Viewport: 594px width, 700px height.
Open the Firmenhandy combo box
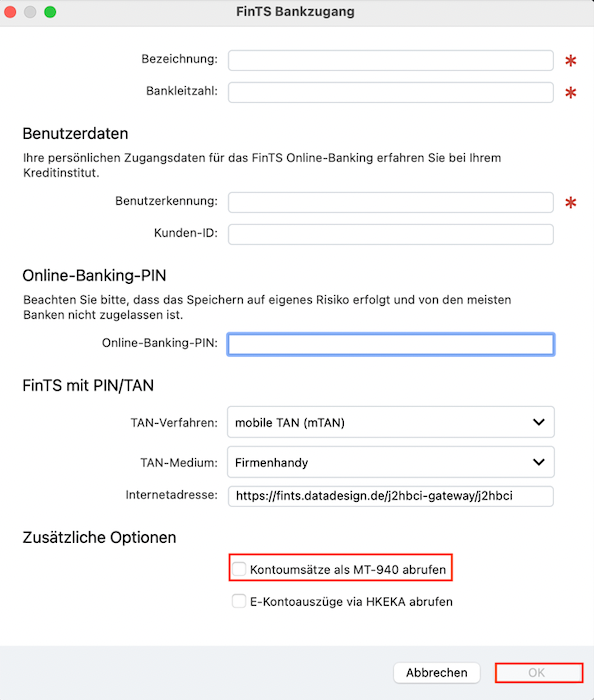[x=391, y=462]
